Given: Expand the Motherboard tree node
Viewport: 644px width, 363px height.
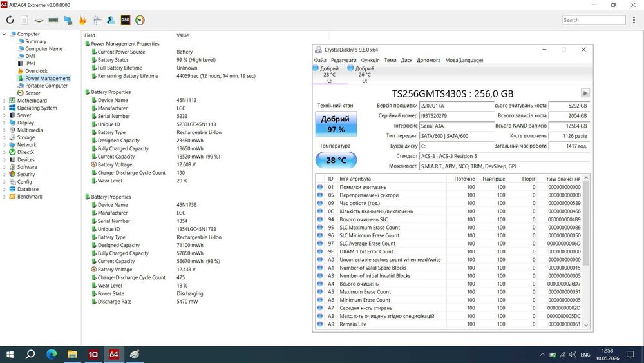Looking at the screenshot, I should pos(4,101).
